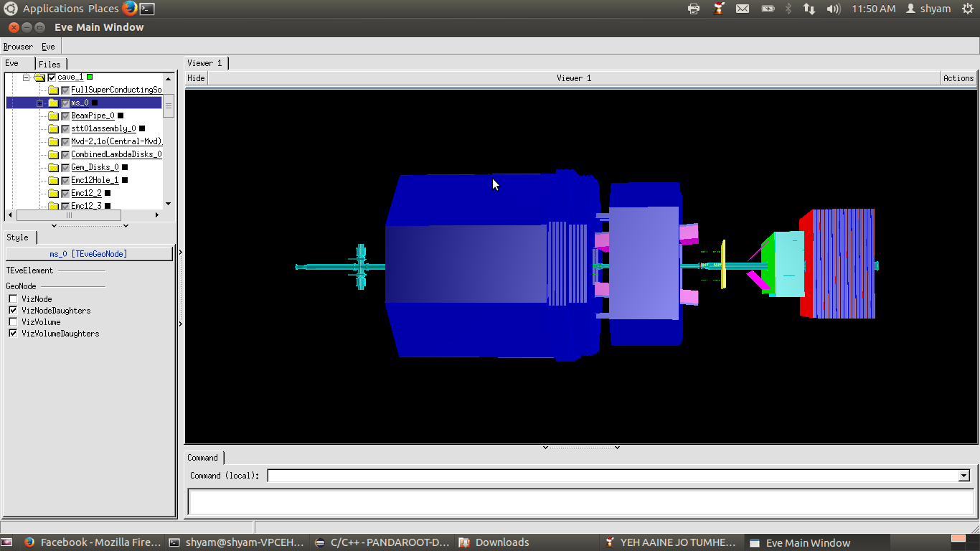Collapse the cave_1 tree node
The image size is (980, 551).
pyautogui.click(x=27, y=77)
